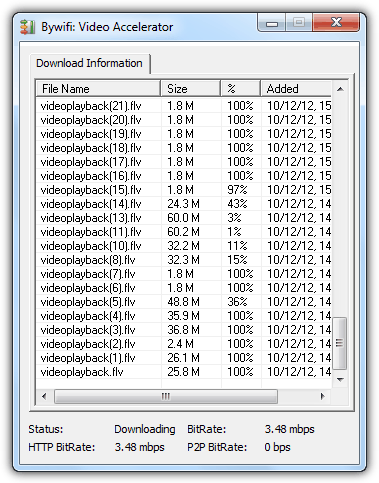The image size is (379, 483).
Task: Click the 25.8 M size cell
Action: click(x=183, y=372)
